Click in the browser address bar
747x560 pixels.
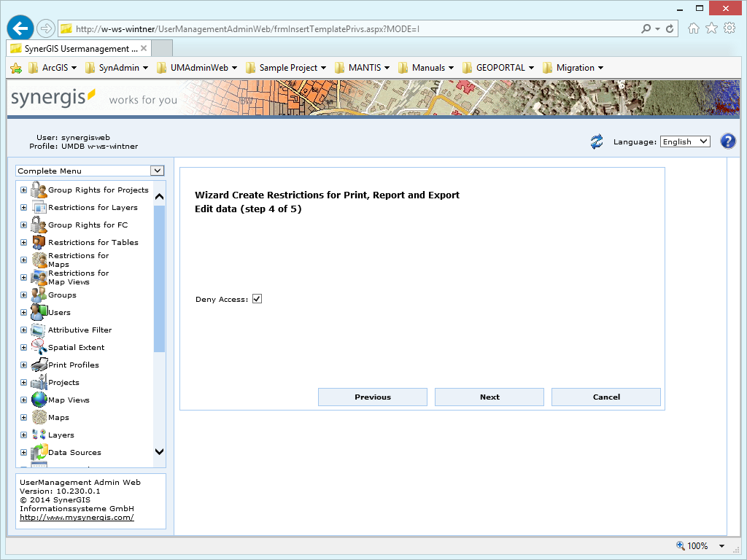point(292,28)
